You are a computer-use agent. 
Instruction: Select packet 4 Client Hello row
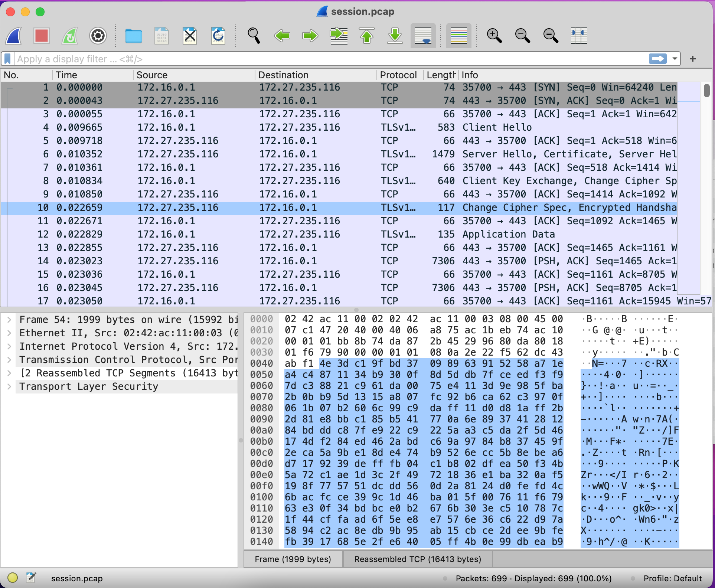tap(339, 127)
